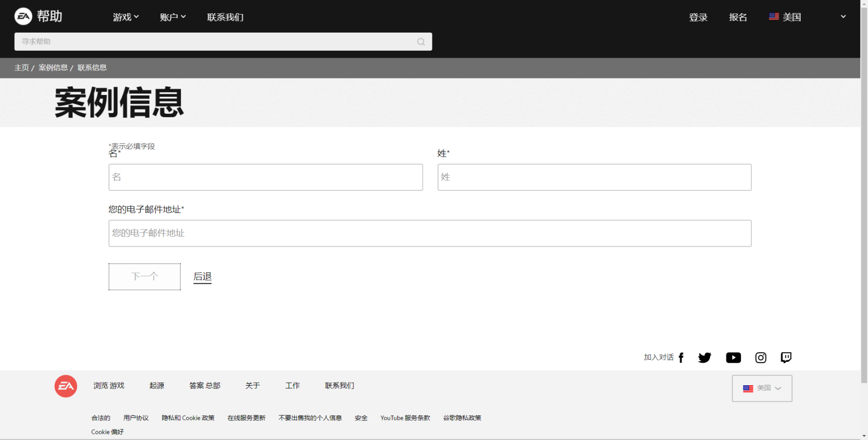This screenshot has height=440, width=868.
Task: Click the red EA logo in footer
Action: [66, 386]
